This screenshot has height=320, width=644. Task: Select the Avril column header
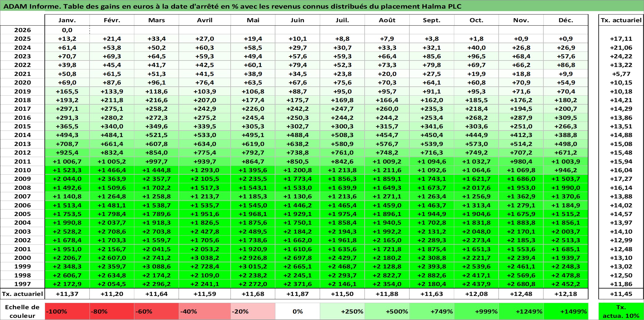coord(205,20)
